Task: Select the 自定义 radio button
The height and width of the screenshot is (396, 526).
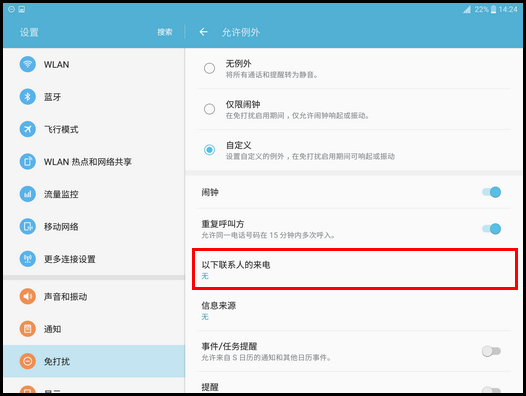Action: point(209,150)
